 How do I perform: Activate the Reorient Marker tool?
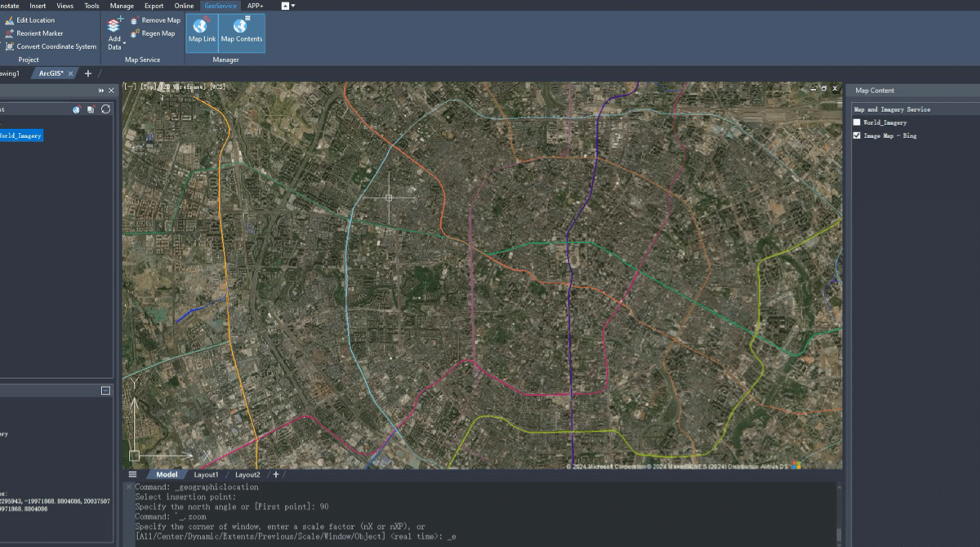[x=33, y=33]
